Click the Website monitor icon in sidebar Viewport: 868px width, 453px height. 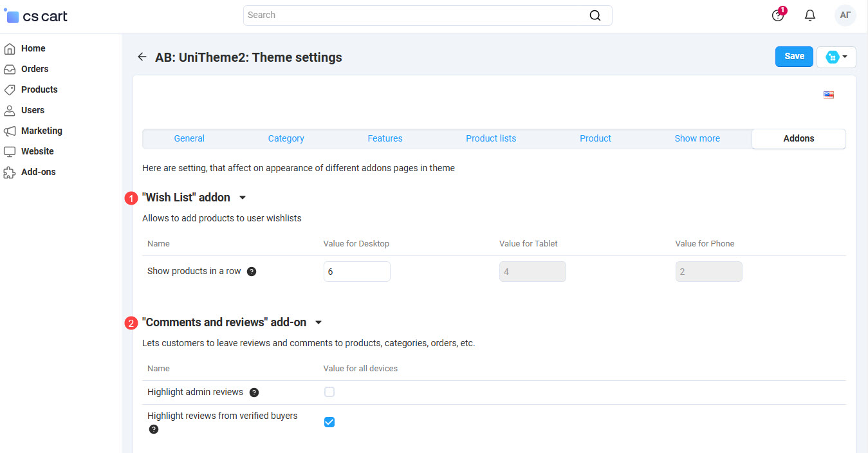coord(10,151)
